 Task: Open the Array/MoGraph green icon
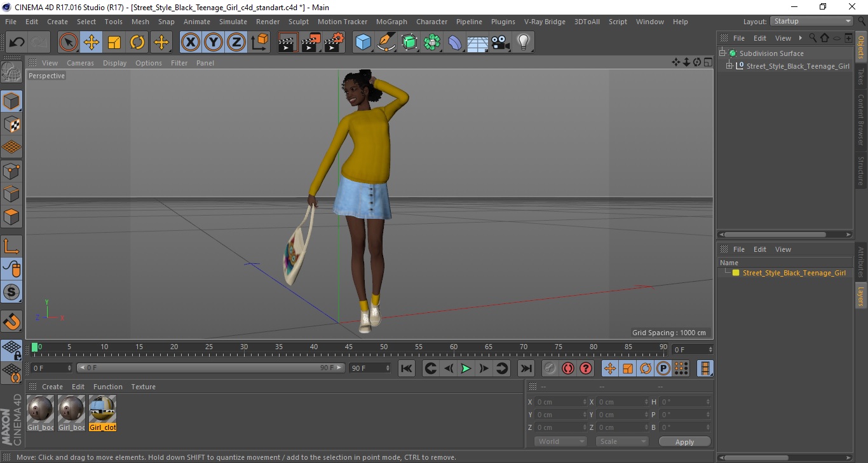432,43
